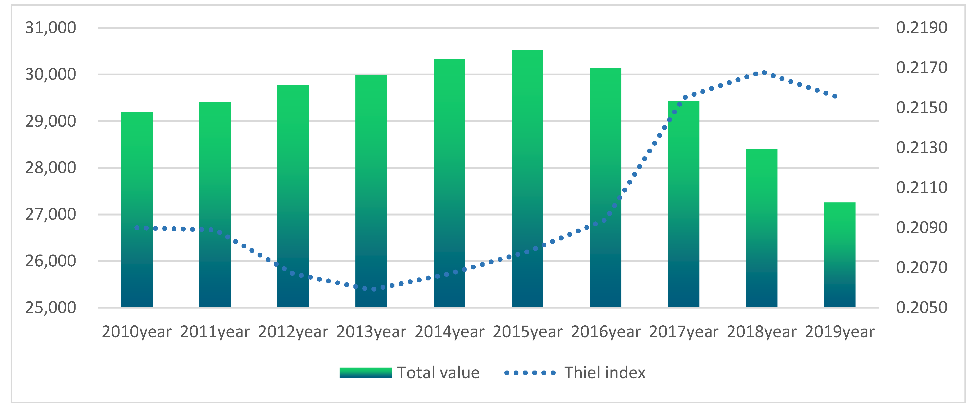Select the Total value legend label

point(438,373)
